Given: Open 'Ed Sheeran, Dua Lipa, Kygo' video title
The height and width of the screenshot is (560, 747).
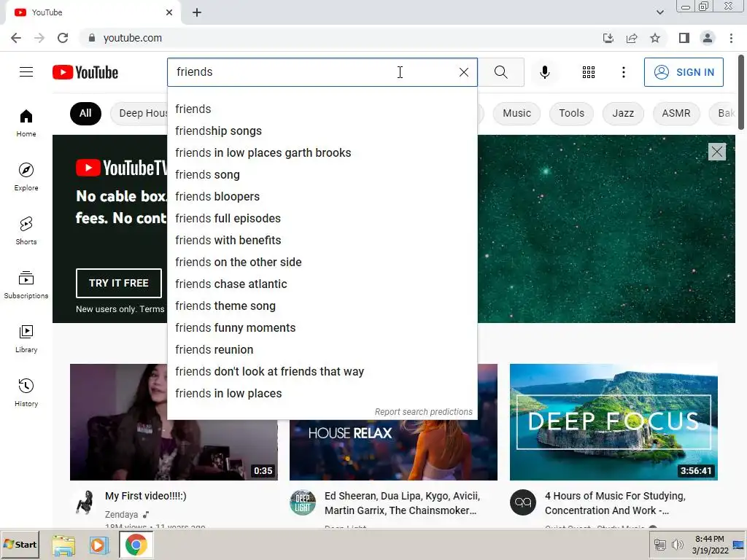Looking at the screenshot, I should (x=402, y=503).
